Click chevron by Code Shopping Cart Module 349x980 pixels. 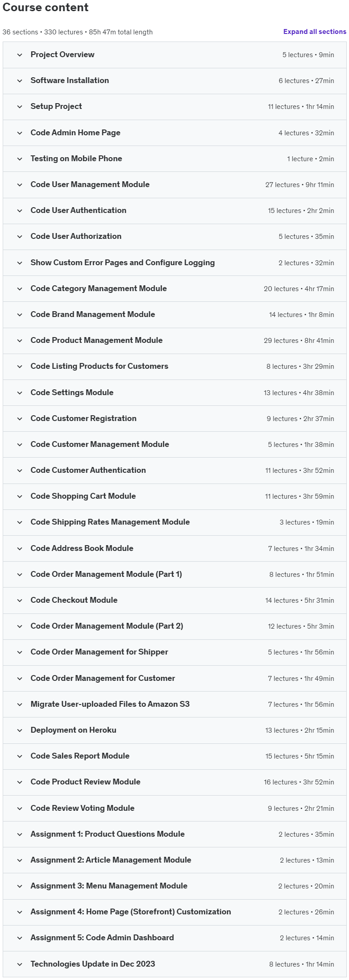tap(20, 496)
